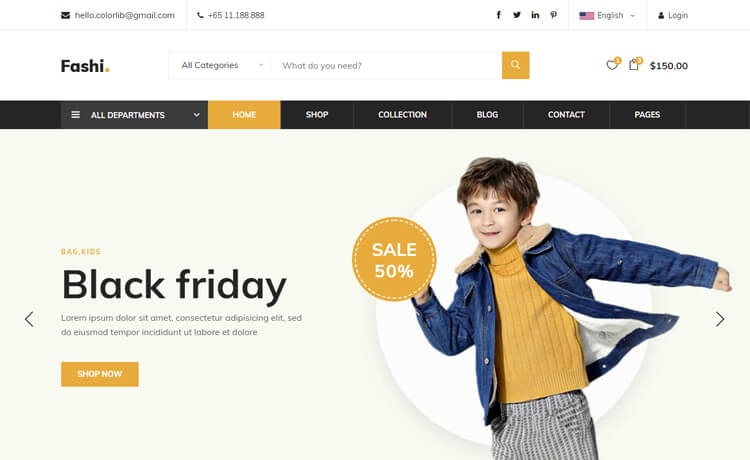Select the Blog menu item
This screenshot has width=750, height=460.
coord(487,115)
